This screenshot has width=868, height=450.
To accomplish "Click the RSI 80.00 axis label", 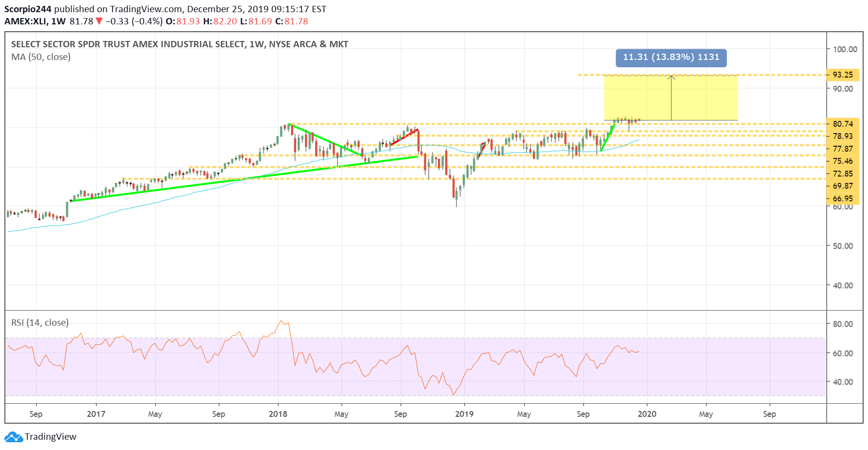I will coord(843,324).
